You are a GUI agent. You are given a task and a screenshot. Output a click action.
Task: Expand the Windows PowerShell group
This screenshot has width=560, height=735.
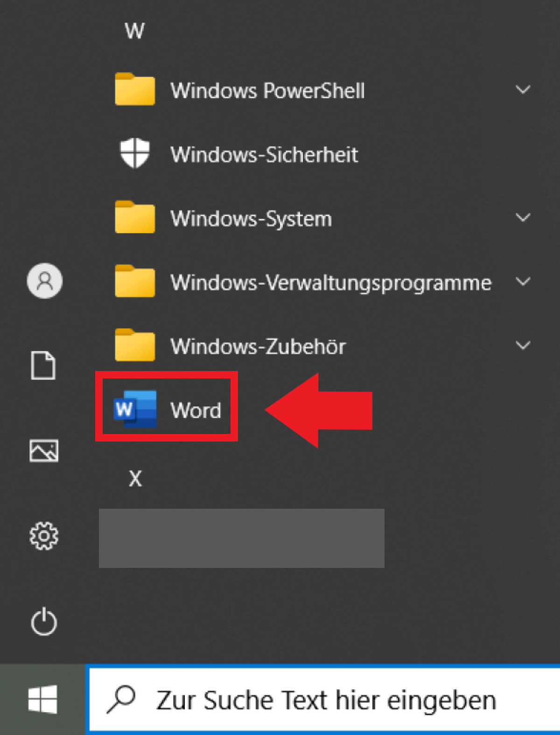524,90
